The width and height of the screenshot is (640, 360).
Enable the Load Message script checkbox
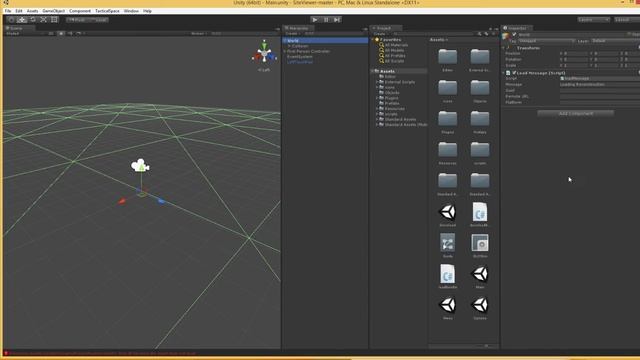click(514, 73)
